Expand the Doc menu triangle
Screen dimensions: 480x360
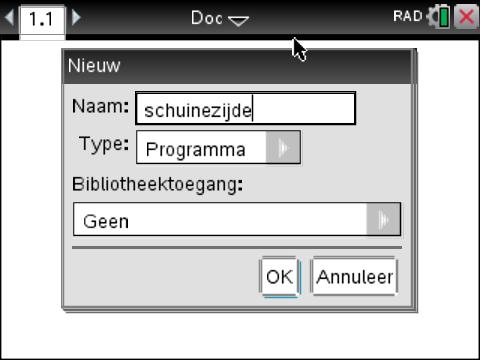(239, 21)
